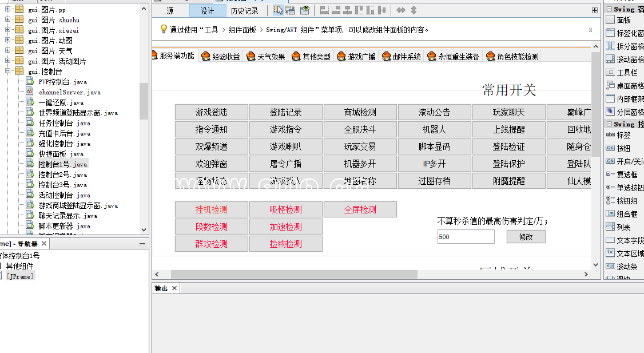Collapse the Swing controls palette category
This screenshot has width=644, height=353.
click(x=610, y=124)
